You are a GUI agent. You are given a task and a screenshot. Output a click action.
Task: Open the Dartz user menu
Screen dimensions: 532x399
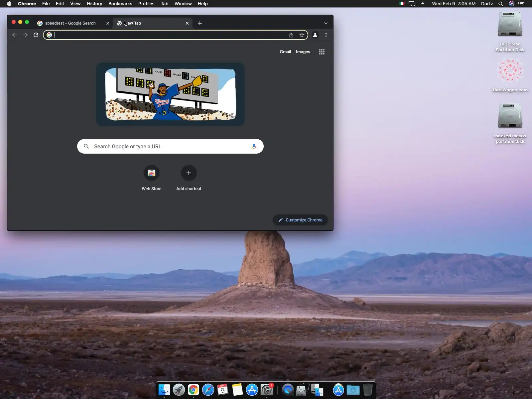coord(487,4)
